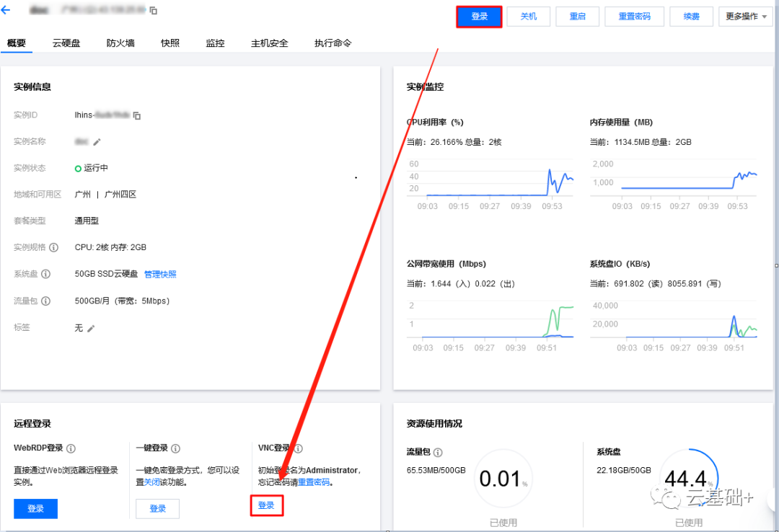Click the 50GB SSD云硬盘 text
The height and width of the screenshot is (532, 779).
pos(106,274)
